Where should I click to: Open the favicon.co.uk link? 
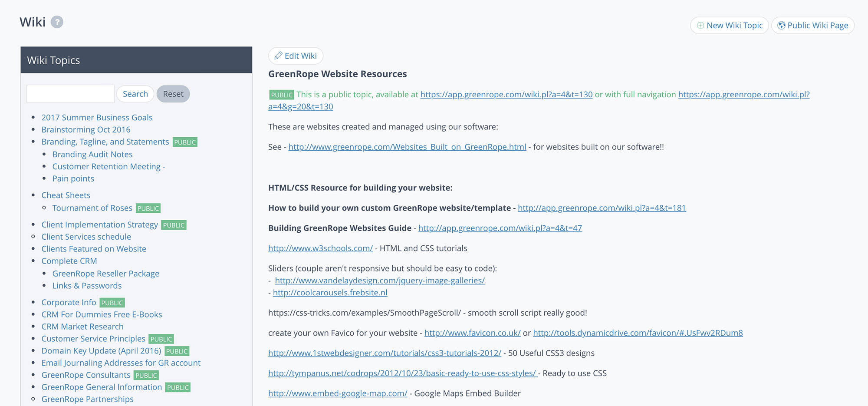[473, 333]
